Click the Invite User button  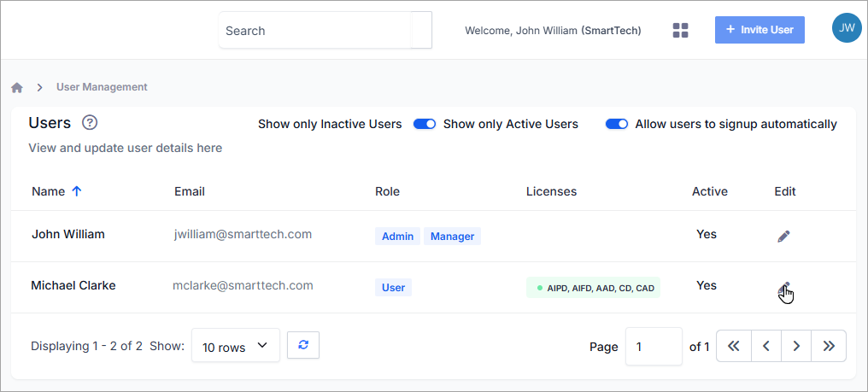tap(759, 30)
